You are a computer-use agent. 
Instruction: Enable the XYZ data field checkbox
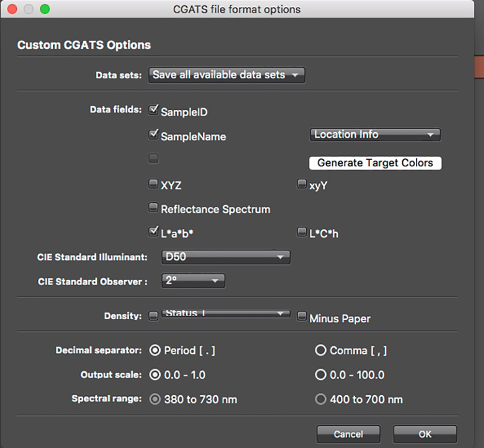pyautogui.click(x=153, y=184)
